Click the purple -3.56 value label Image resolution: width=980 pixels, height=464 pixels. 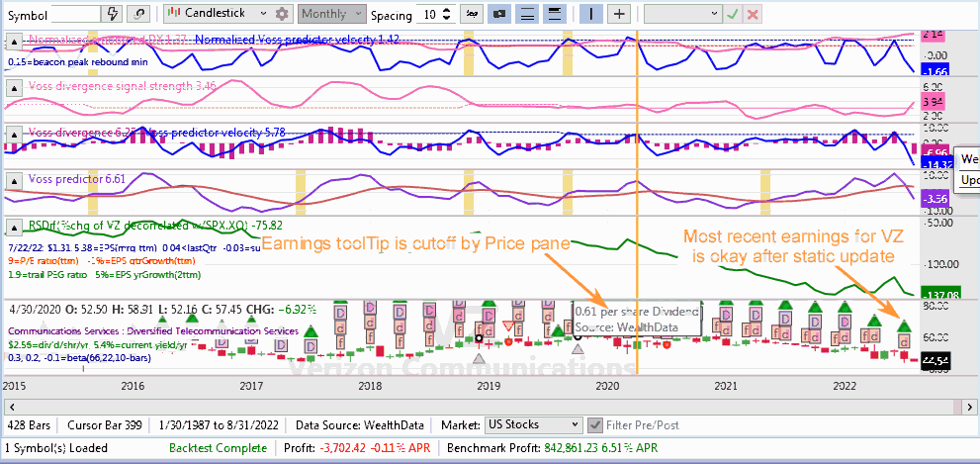935,199
